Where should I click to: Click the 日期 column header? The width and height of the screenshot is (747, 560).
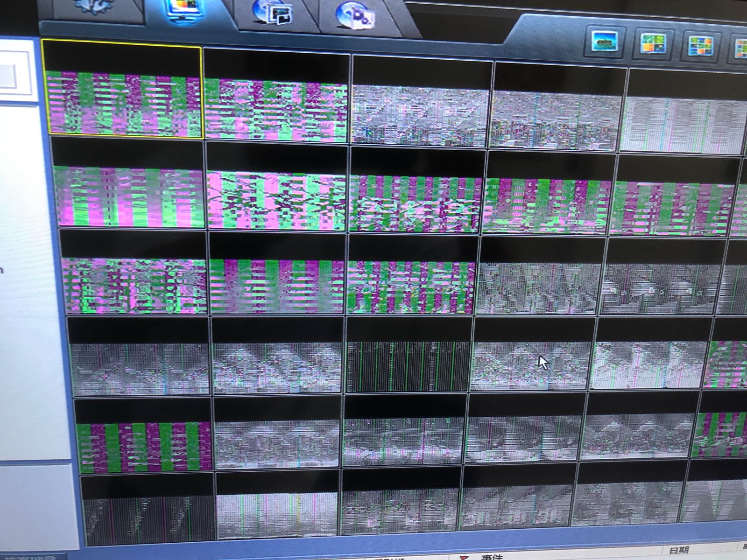[x=679, y=551]
